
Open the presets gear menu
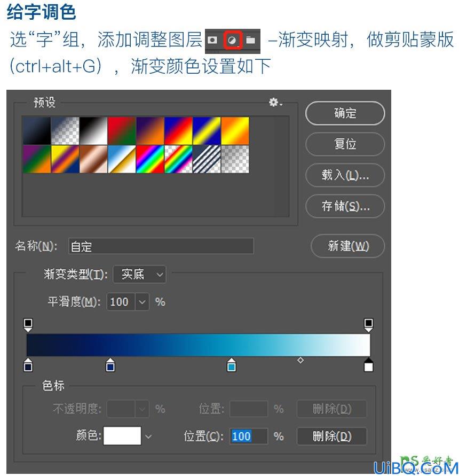[x=275, y=102]
